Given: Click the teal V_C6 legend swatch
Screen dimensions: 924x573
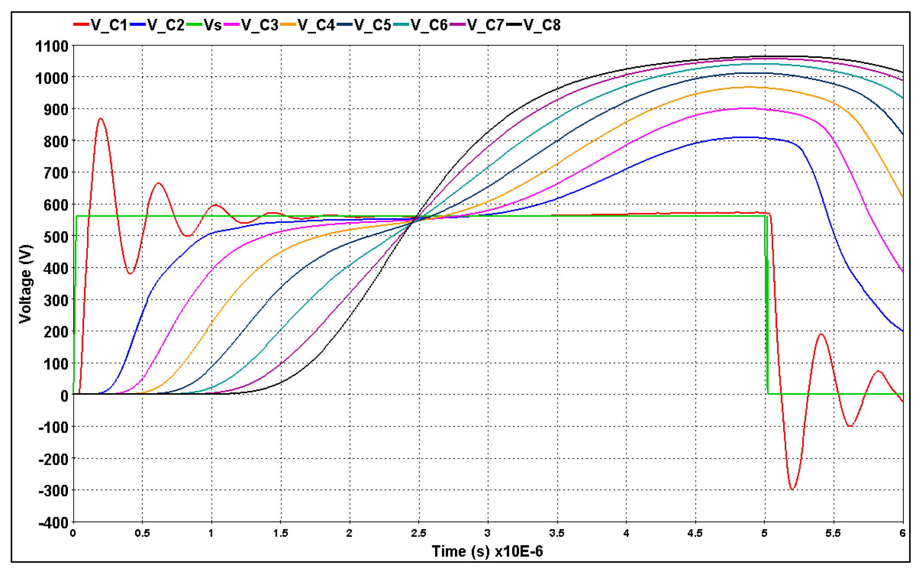Looking at the screenshot, I should 401,25.
